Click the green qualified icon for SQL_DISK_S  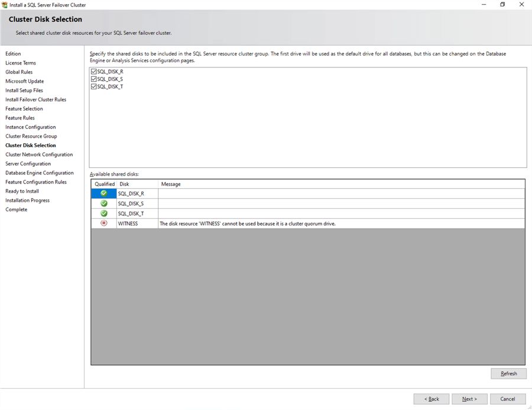coord(104,203)
